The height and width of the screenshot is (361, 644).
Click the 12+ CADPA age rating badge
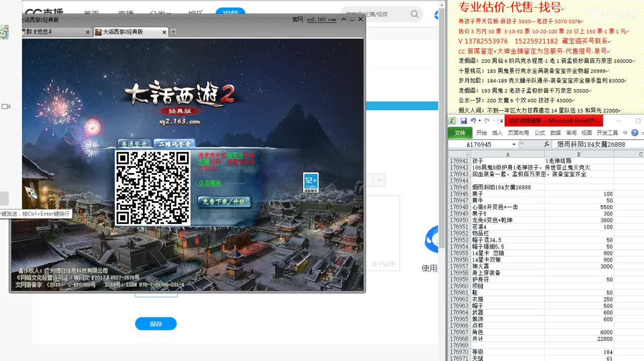310,183
